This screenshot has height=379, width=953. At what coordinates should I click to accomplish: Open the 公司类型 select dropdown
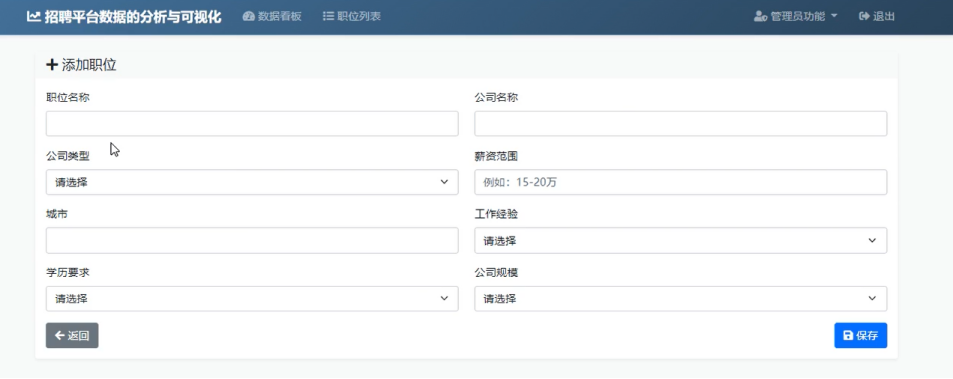tap(252, 182)
